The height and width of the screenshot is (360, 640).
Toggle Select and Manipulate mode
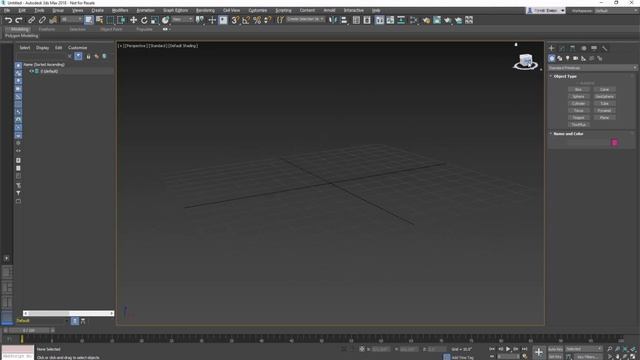[x=212, y=20]
